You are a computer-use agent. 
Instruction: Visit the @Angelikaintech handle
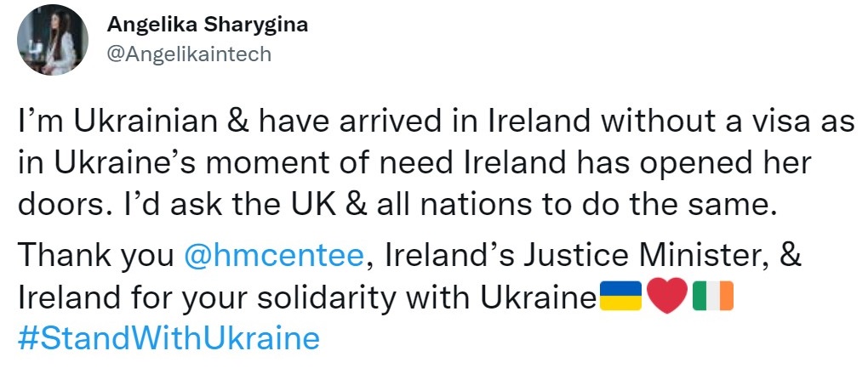(x=189, y=54)
